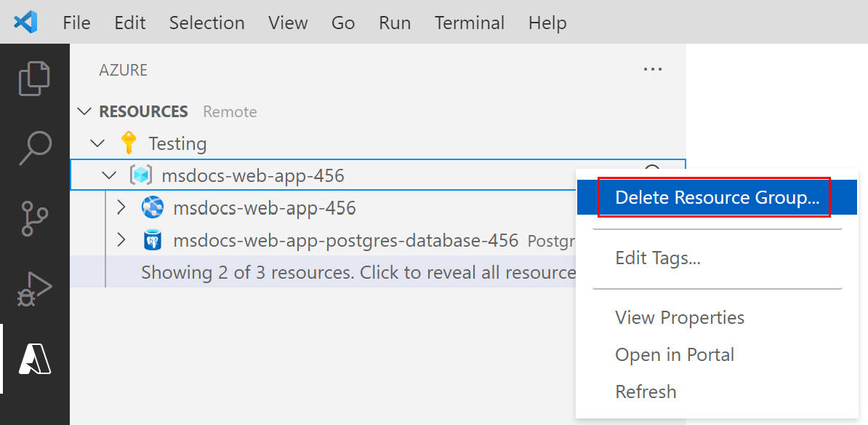Screen dimensions: 868x425
Task: Click the Visual Studio Code logo
Action: click(x=25, y=22)
